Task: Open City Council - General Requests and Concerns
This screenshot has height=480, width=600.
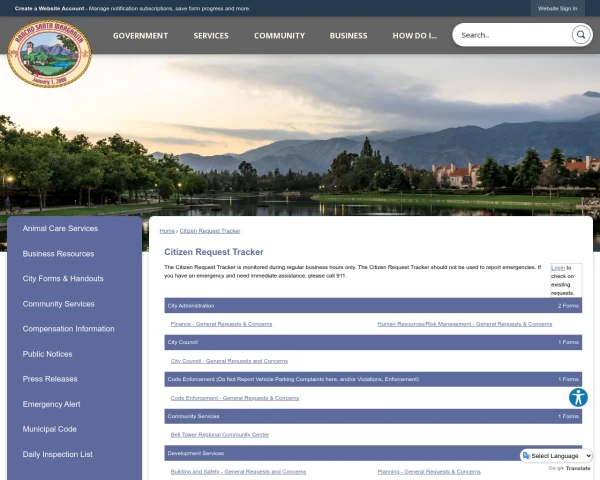Action: point(229,361)
